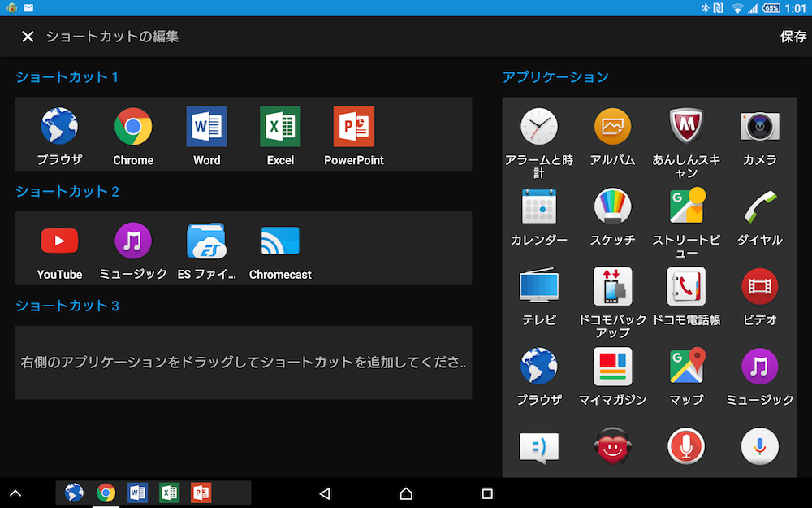Select the ショートカット 2 heading
The image size is (812, 508).
tap(67, 191)
